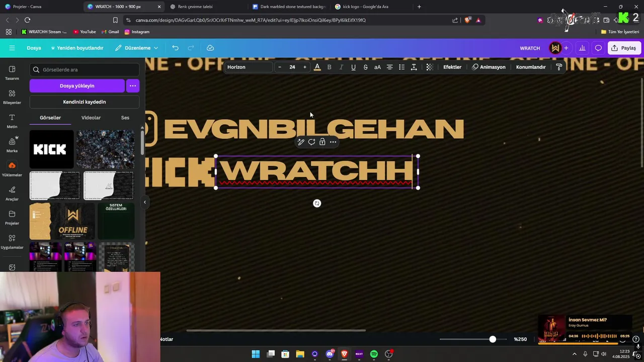Click the copy style paint roller icon

559,67
